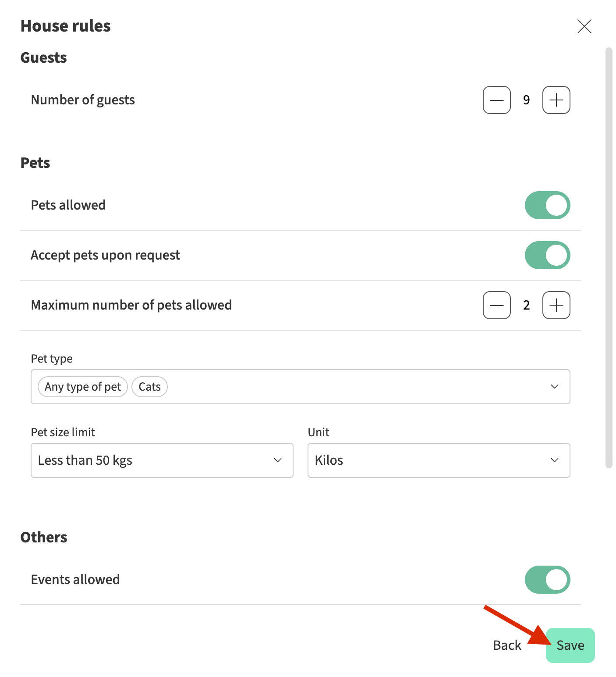
Task: Toggle the Pets allowed switch
Action: click(x=547, y=205)
